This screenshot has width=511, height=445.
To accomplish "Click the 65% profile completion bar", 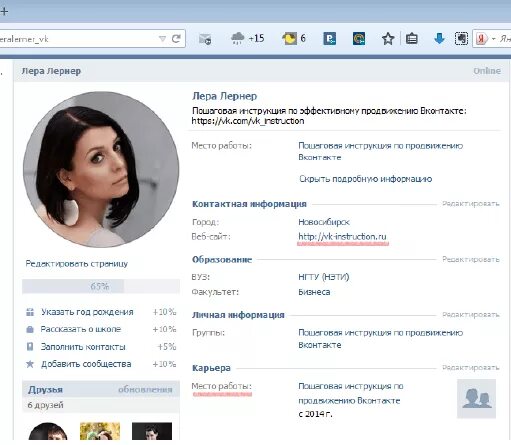I will click(101, 286).
